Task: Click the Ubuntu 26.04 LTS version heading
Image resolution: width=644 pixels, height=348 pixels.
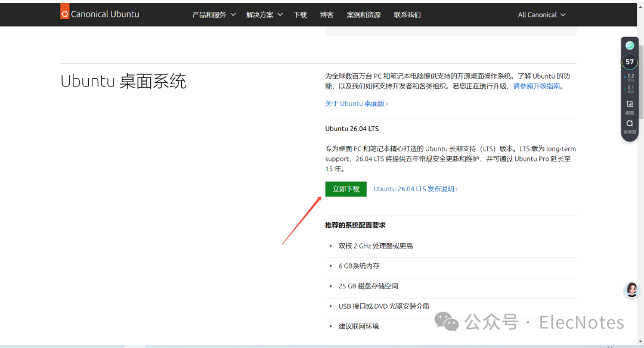Action: [352, 129]
